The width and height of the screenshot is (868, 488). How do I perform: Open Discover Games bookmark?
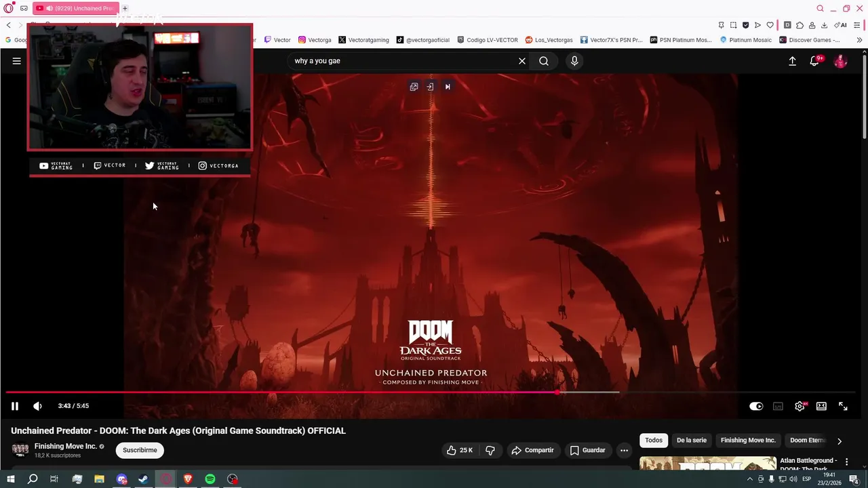(x=810, y=40)
